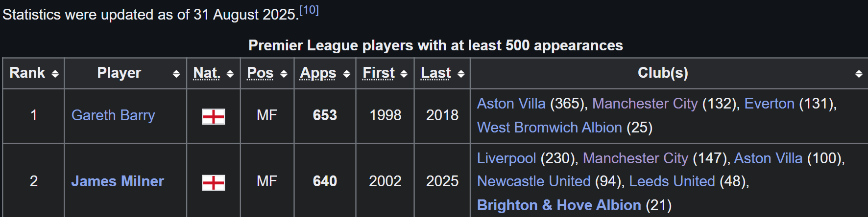
Task: Click the Pos column sort arrows
Action: pos(284,74)
